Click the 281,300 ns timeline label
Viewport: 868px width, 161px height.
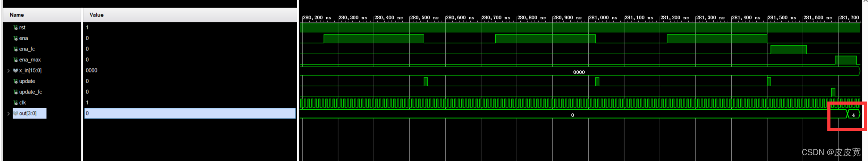[x=710, y=18]
